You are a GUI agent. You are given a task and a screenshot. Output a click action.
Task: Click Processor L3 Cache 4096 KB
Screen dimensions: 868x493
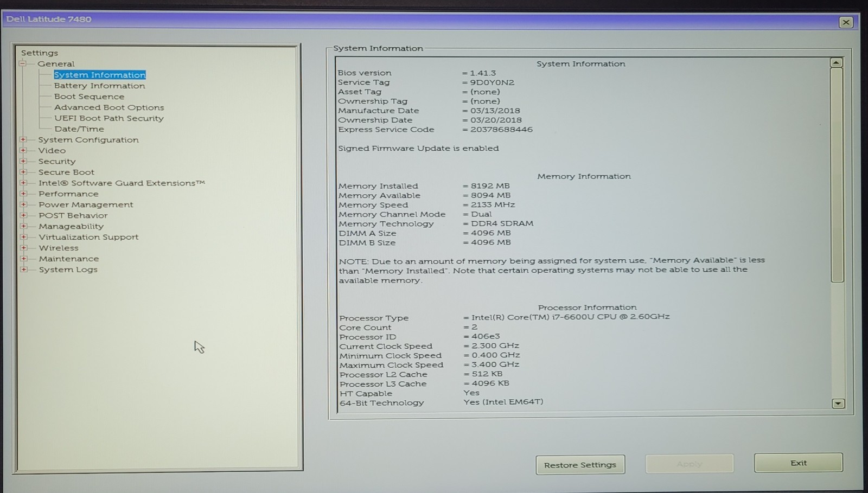tap(490, 383)
